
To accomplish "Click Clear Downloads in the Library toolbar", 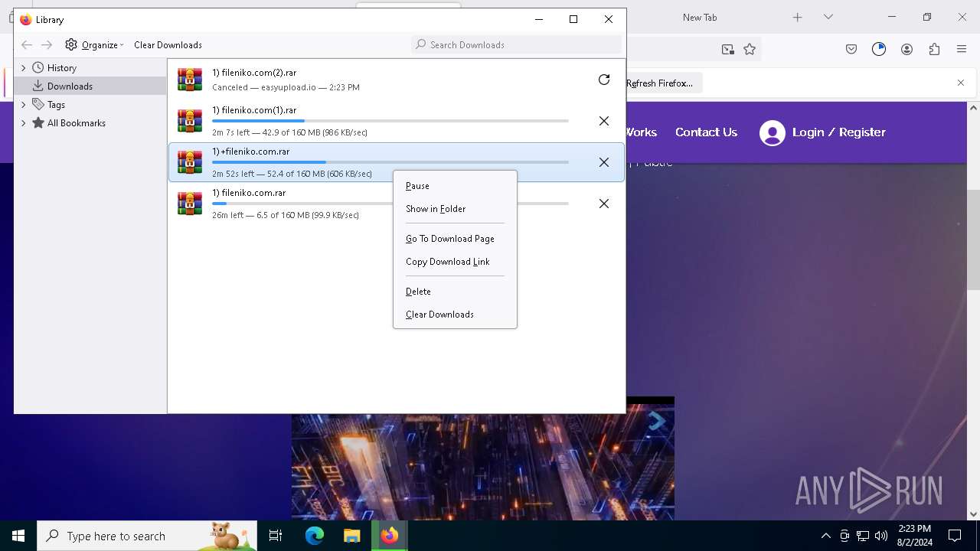I will pos(168,45).
